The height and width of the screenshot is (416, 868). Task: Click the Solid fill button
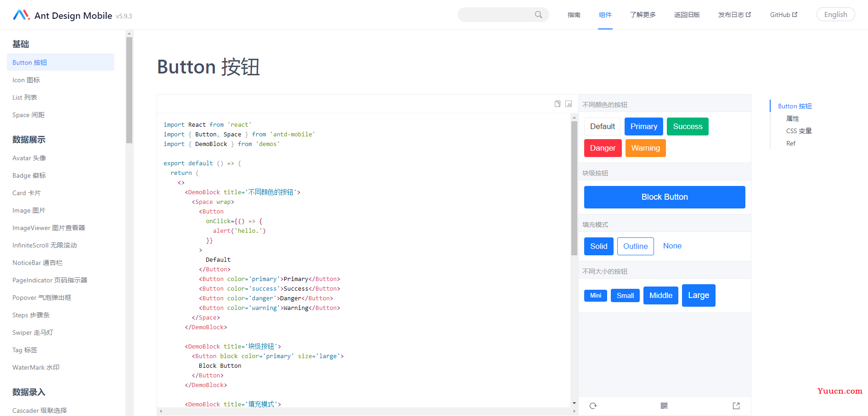click(599, 246)
